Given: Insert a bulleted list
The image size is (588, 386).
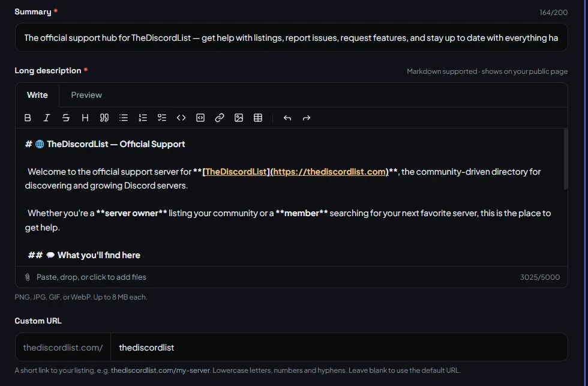Looking at the screenshot, I should pyautogui.click(x=124, y=118).
